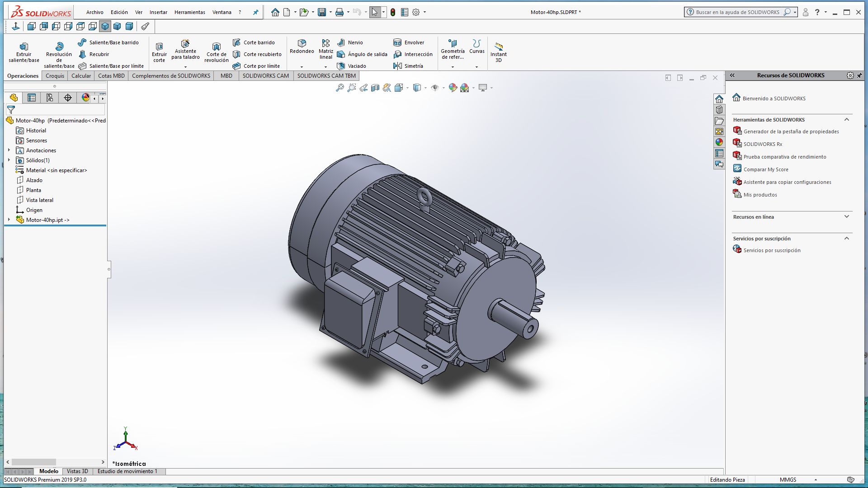Click the Simetría mirror tool
Viewport: 868px width, 488px height.
[x=408, y=66]
